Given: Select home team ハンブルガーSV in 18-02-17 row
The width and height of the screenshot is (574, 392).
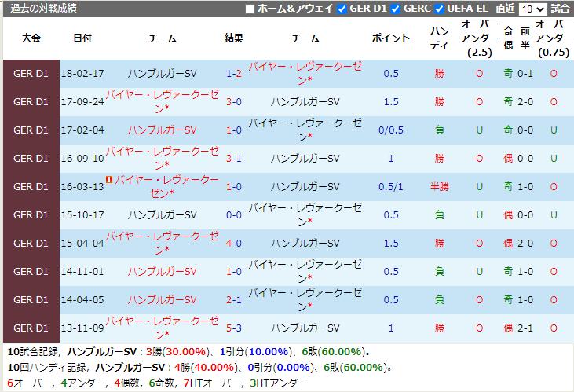Looking at the screenshot, I should [x=162, y=74].
